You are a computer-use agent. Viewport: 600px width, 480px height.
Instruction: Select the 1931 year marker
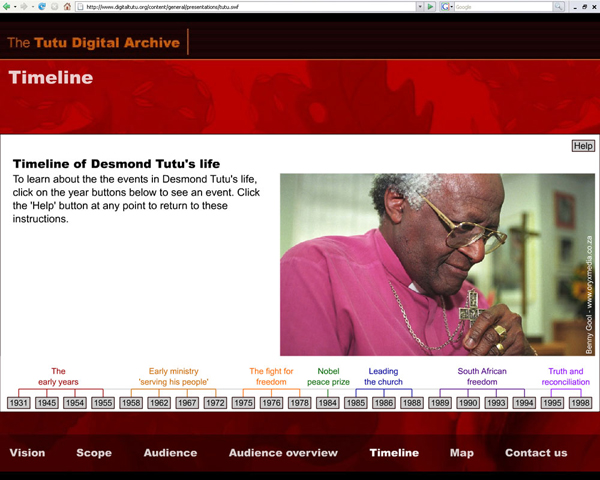[18, 403]
